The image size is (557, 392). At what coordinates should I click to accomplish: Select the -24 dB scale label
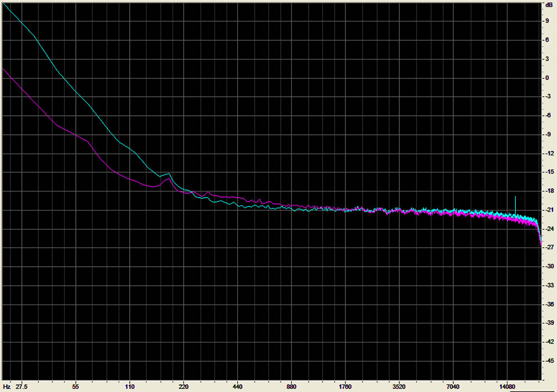pyautogui.click(x=549, y=229)
